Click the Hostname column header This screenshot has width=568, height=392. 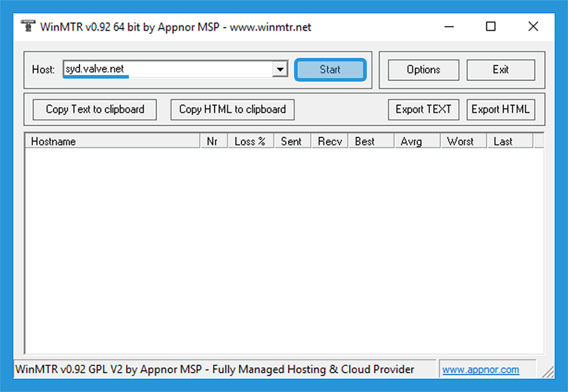click(113, 141)
